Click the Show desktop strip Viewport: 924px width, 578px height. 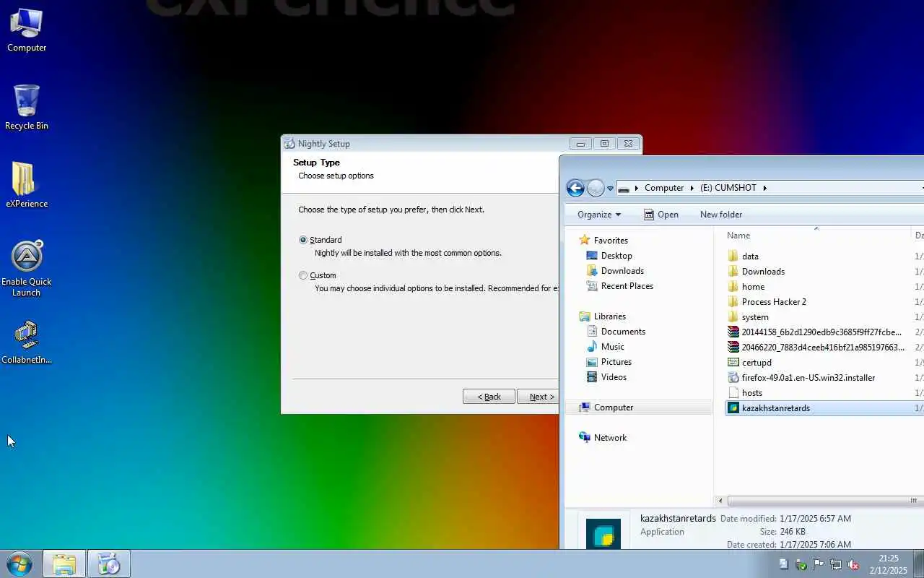pyautogui.click(x=918, y=564)
